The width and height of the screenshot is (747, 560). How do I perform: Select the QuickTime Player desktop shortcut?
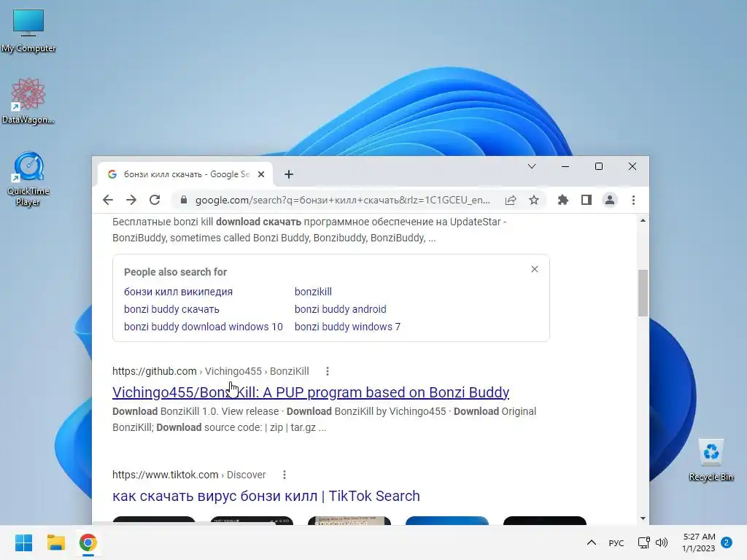[x=28, y=179]
